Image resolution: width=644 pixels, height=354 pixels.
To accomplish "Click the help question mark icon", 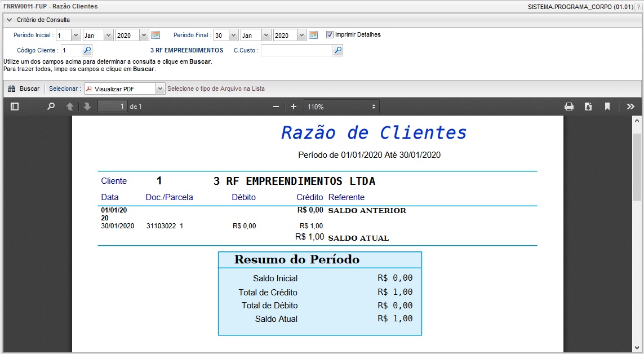I will pyautogui.click(x=638, y=6).
